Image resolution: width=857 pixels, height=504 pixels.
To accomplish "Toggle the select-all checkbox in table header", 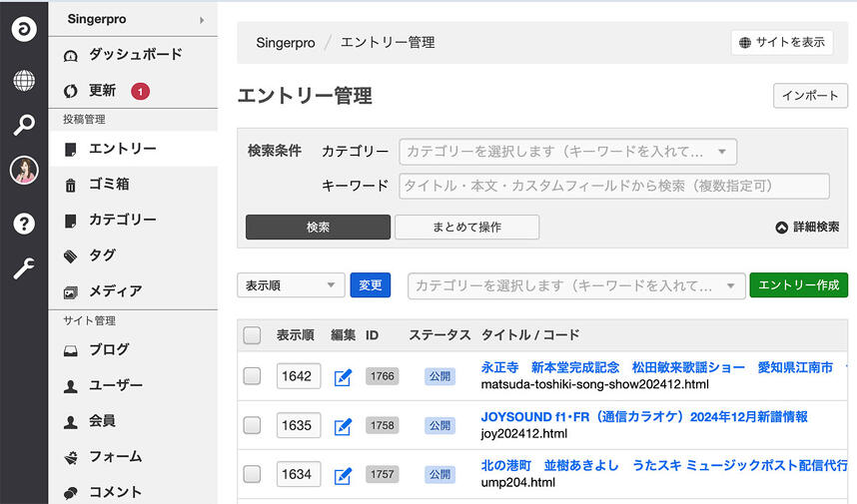I will coord(253,335).
